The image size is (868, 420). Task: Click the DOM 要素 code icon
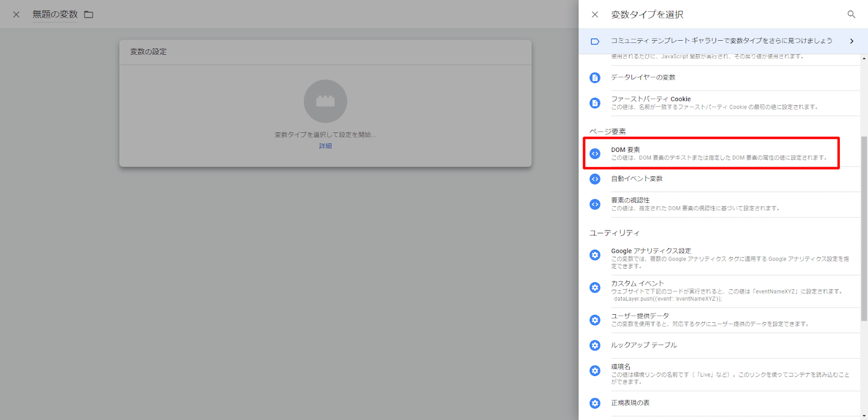click(x=595, y=154)
